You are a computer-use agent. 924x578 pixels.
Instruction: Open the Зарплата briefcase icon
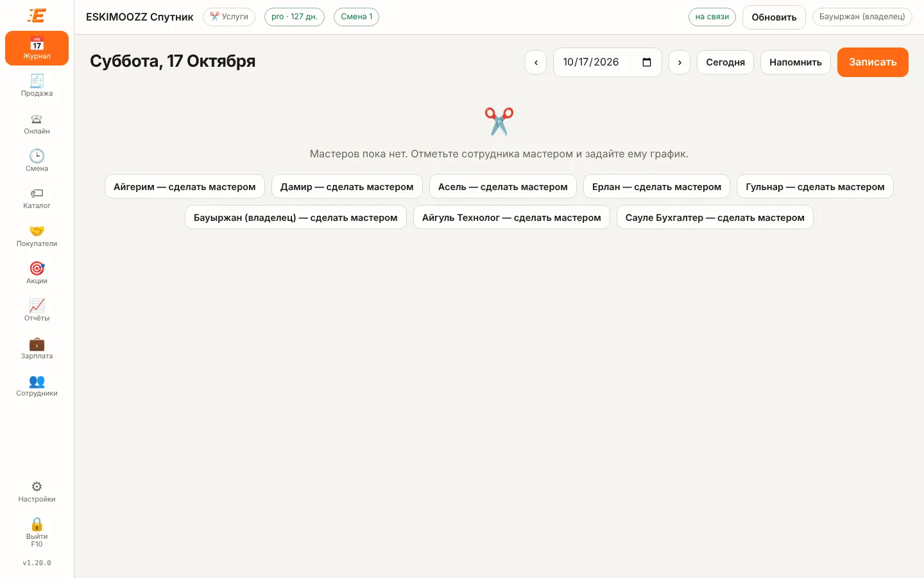(37, 348)
